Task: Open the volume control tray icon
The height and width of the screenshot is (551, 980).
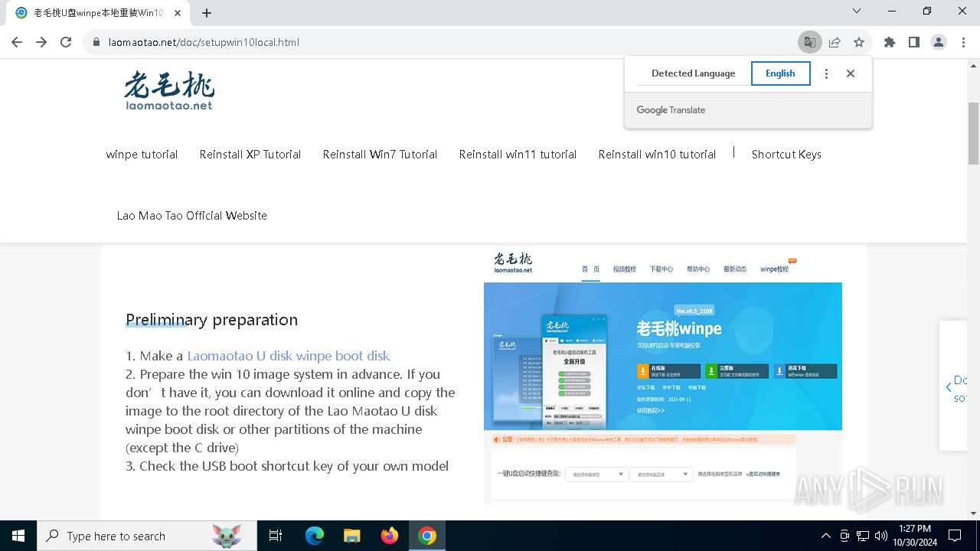Action: 881,536
